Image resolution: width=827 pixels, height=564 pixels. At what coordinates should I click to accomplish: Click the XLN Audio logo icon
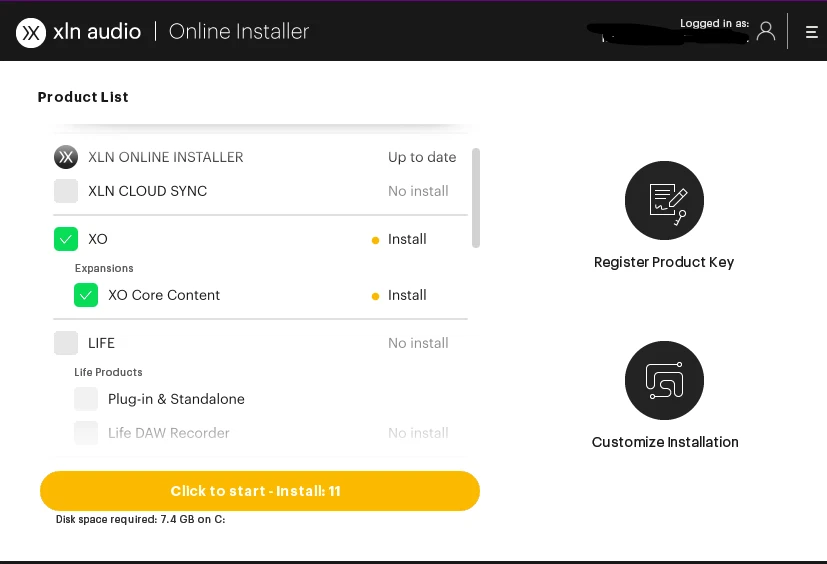pos(31,32)
